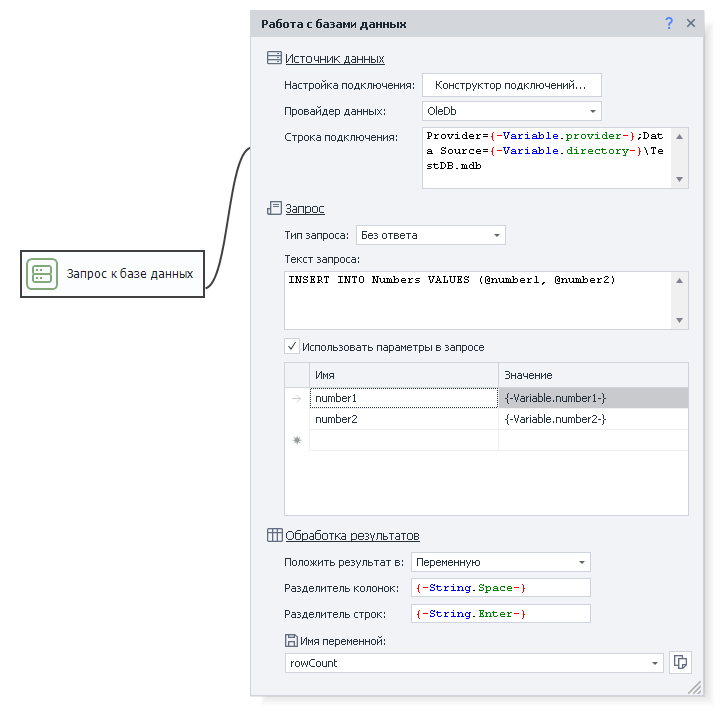The image size is (720, 720).
Task: Close the database dialog window
Action: click(x=691, y=23)
